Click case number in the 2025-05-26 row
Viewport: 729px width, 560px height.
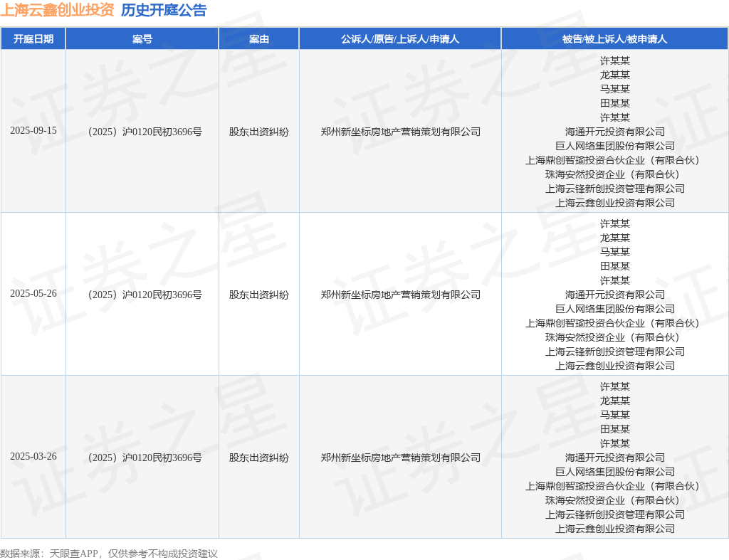pos(145,295)
